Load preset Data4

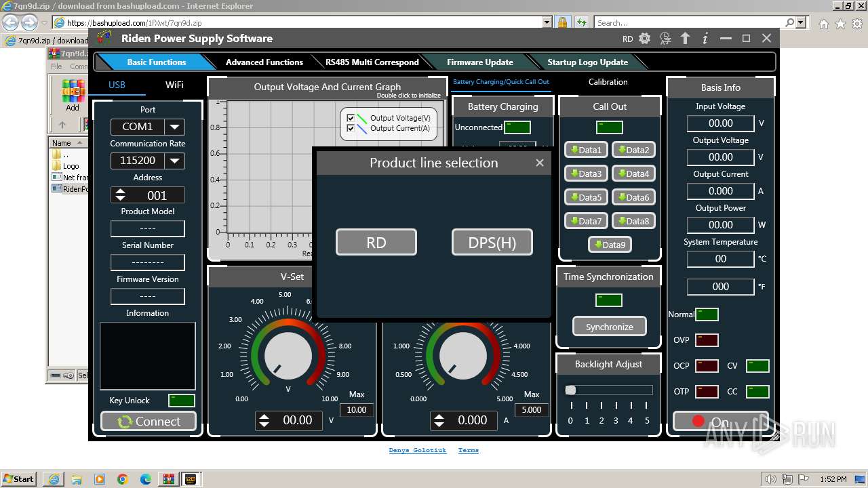[633, 174]
